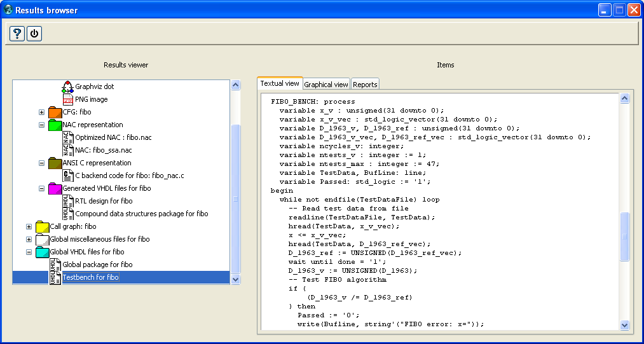Image resolution: width=644 pixels, height=344 pixels.
Task: Click the Global package VHDL file icon
Action: (x=55, y=265)
